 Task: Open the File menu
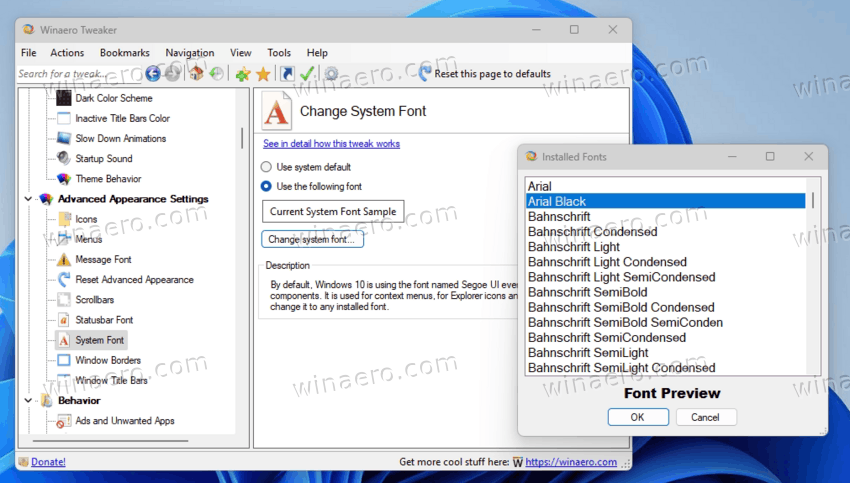29,53
